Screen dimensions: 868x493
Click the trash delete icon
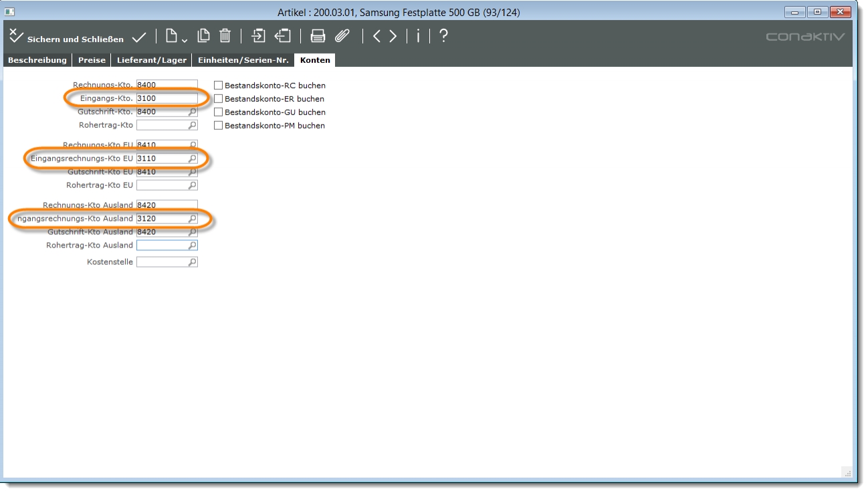pyautogui.click(x=225, y=37)
